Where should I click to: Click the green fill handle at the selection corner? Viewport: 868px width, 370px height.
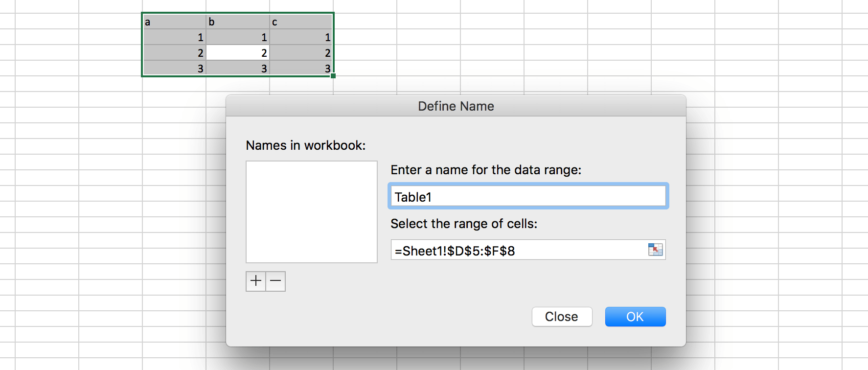coord(333,76)
